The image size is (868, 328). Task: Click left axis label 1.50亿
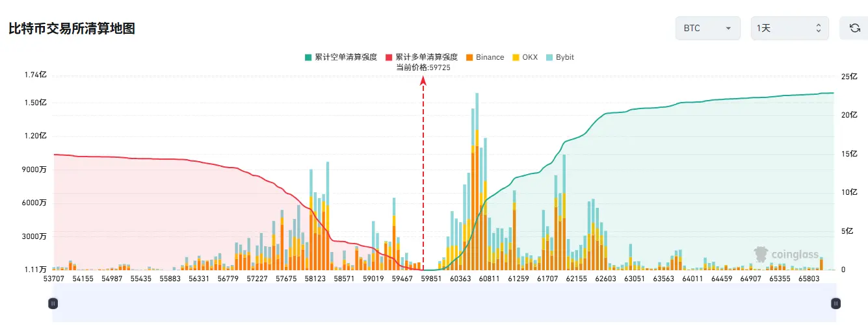click(x=35, y=103)
